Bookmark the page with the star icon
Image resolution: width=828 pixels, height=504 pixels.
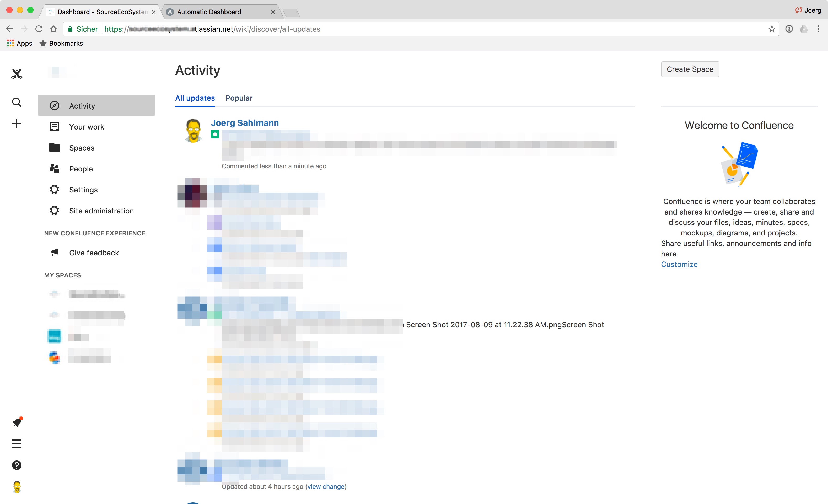point(772,29)
